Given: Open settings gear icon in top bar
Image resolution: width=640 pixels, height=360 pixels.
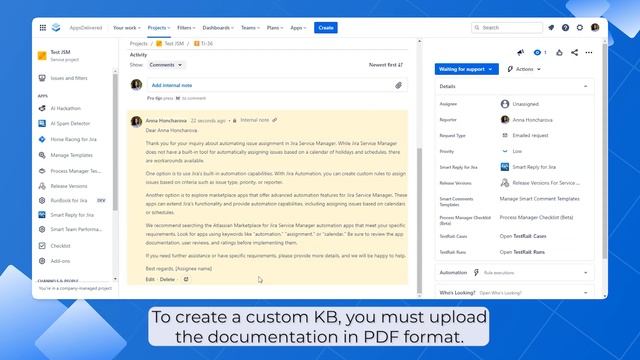Looking at the screenshot, I should pos(580,28).
